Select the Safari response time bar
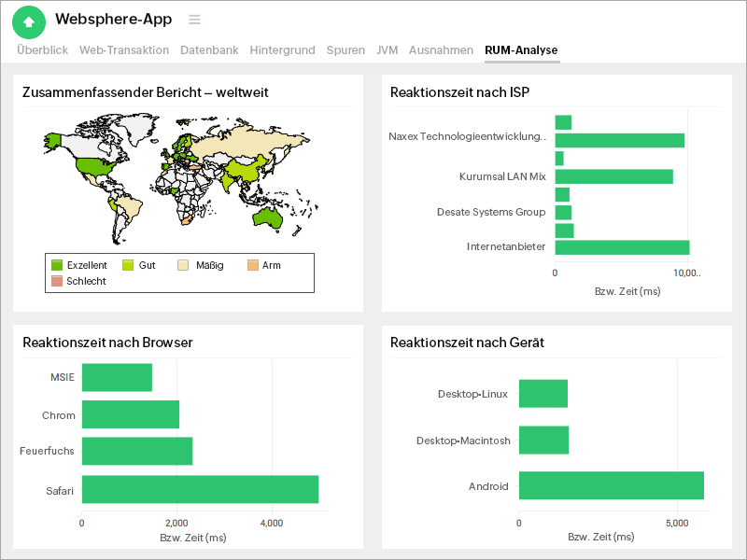 (199, 488)
